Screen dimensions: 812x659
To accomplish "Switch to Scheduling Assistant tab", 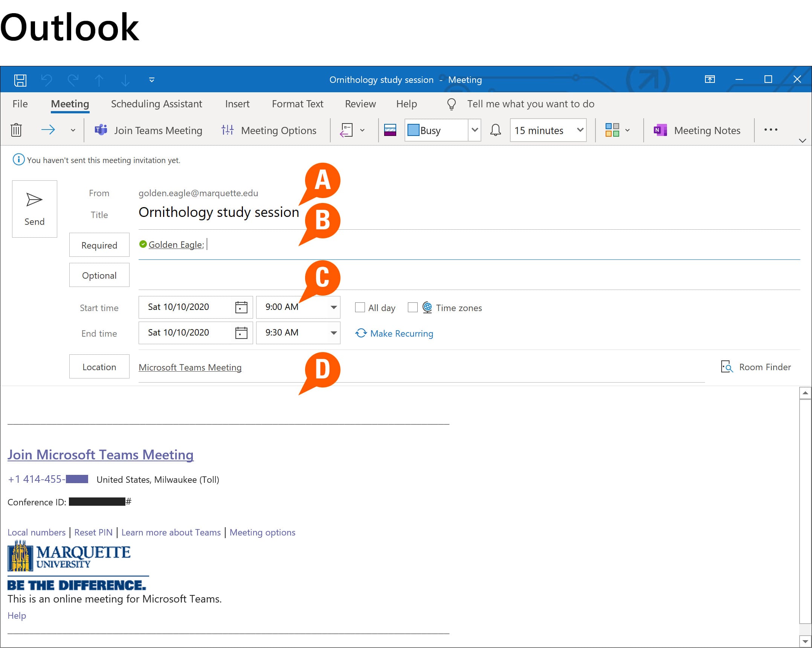I will tap(156, 104).
